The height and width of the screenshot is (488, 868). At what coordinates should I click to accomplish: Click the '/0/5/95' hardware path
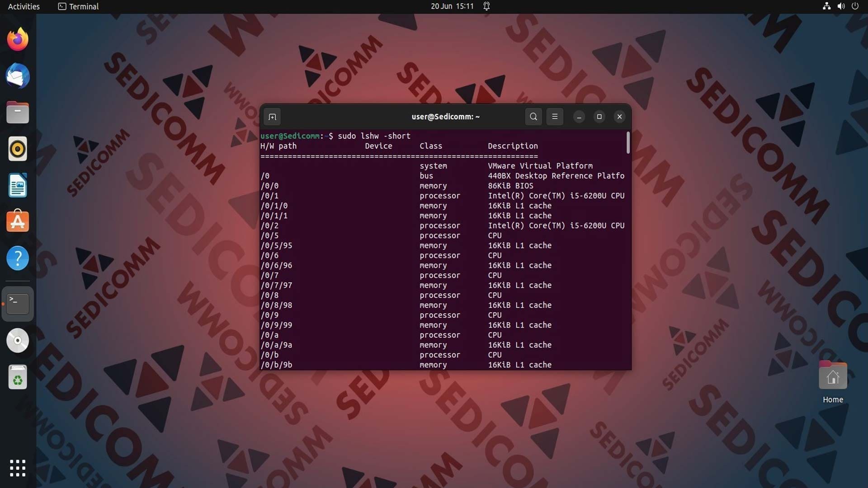click(276, 245)
